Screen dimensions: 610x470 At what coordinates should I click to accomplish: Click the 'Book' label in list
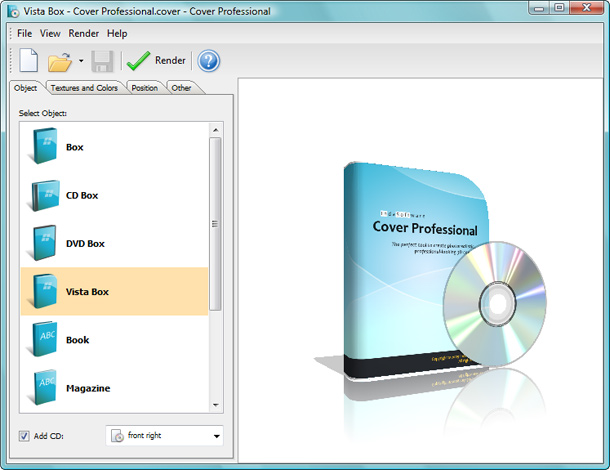coord(77,340)
